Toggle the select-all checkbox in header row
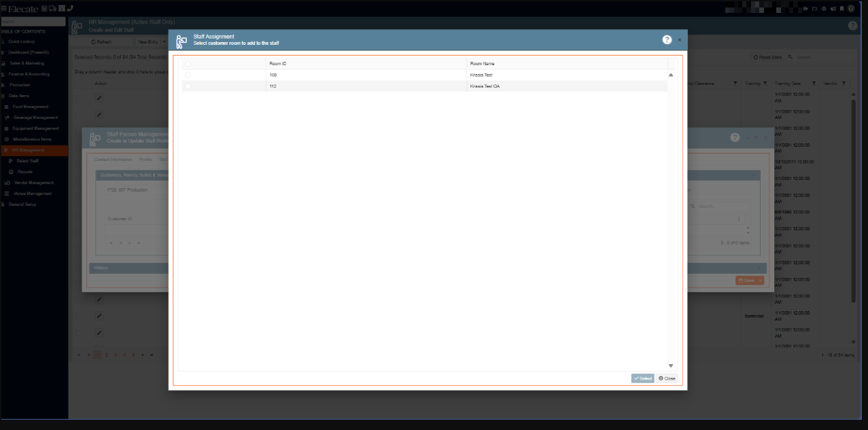This screenshot has height=430, width=868. 188,63
